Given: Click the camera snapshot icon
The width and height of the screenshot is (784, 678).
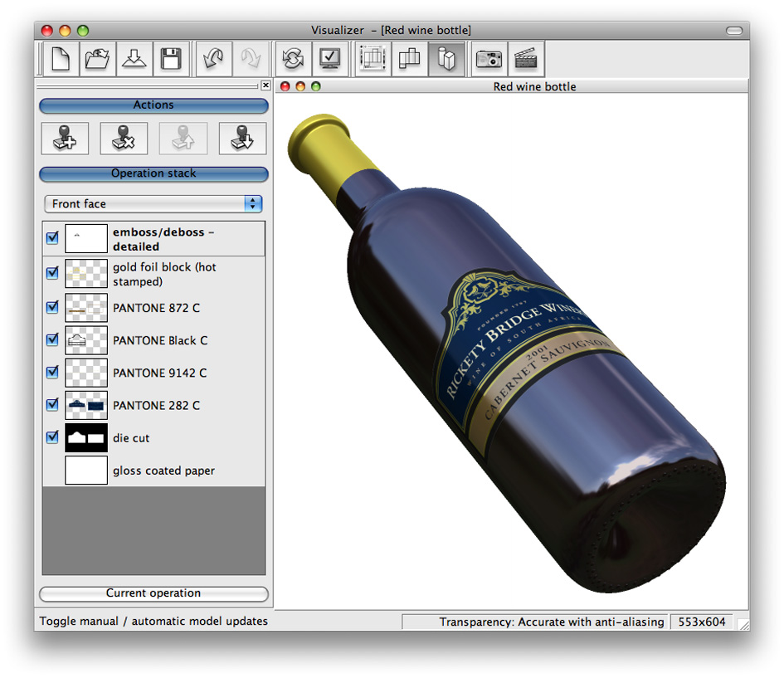Looking at the screenshot, I should pos(489,59).
